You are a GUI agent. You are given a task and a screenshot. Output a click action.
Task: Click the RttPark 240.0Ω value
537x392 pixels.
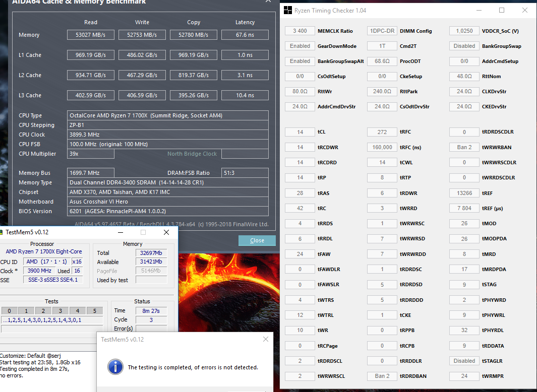[x=382, y=91]
